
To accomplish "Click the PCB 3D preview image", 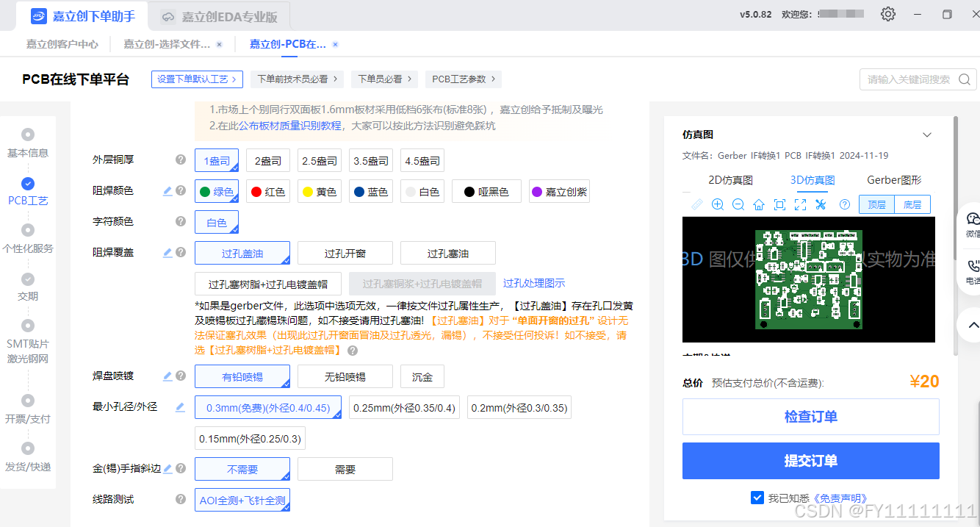I will coord(809,279).
